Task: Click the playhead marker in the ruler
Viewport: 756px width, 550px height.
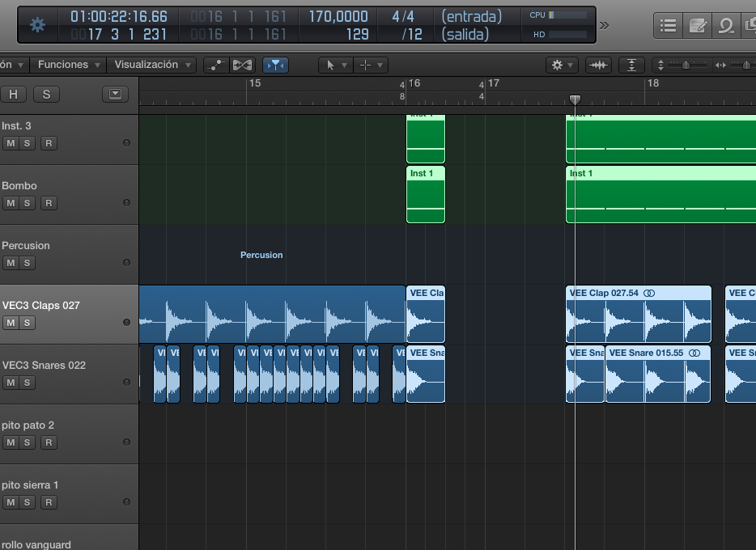Action: click(x=575, y=99)
